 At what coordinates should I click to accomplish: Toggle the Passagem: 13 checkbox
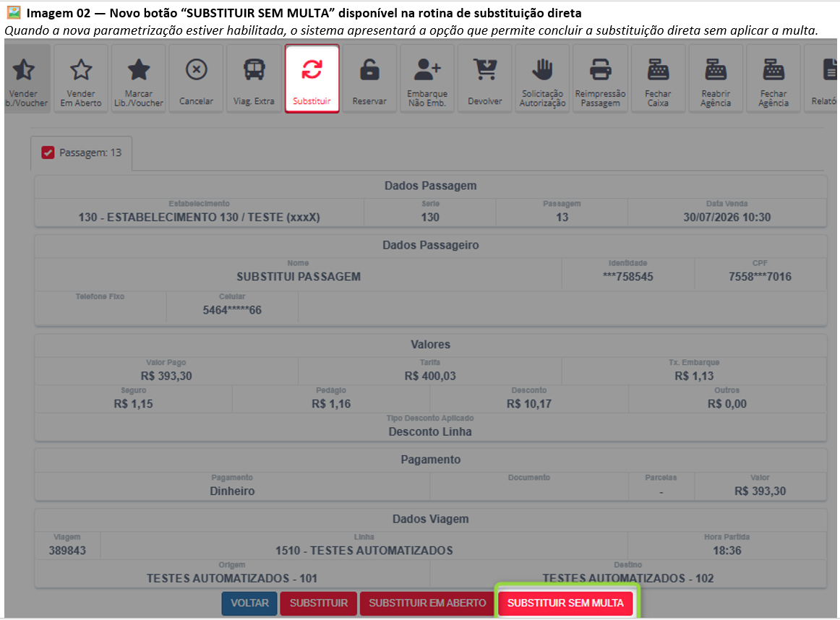(48, 152)
